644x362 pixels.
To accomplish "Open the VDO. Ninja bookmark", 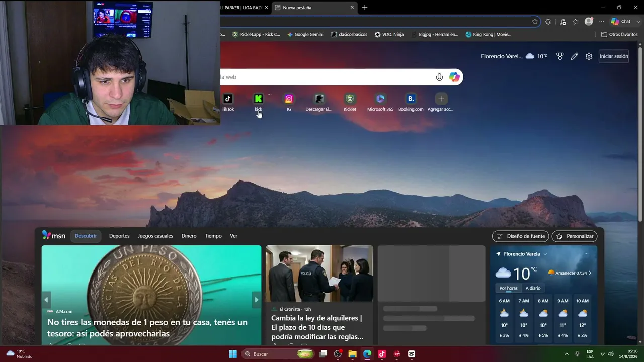I will (389, 34).
